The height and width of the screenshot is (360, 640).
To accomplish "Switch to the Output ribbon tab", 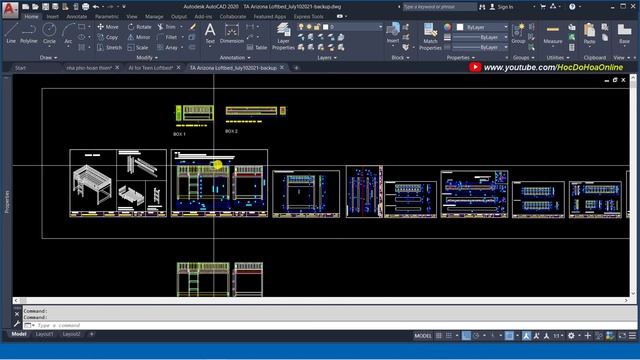I will tap(179, 17).
